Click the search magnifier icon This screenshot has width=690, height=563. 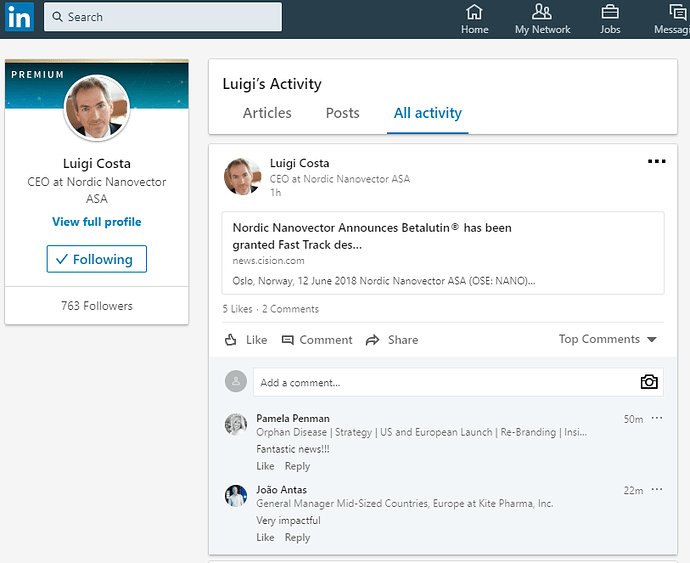(x=57, y=17)
